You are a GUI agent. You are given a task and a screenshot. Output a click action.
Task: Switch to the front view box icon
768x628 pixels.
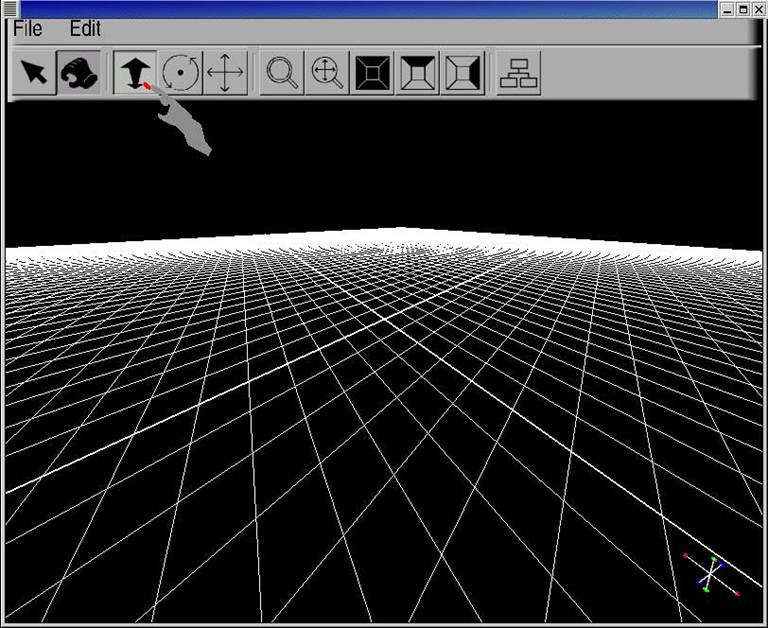[372, 72]
